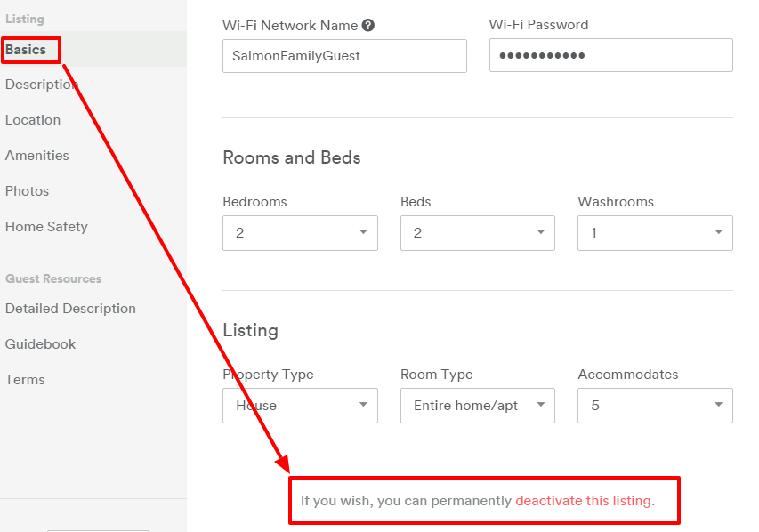The width and height of the screenshot is (759, 532).
Task: Open Home Safety in the sidebar
Action: 46,227
